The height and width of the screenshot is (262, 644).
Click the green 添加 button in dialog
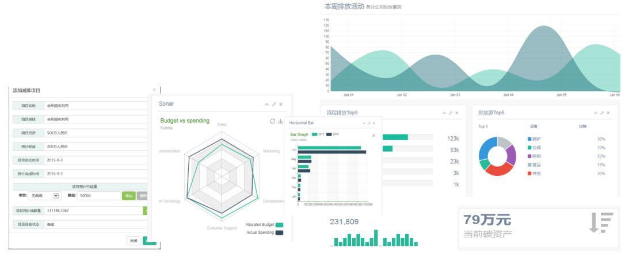(128, 195)
